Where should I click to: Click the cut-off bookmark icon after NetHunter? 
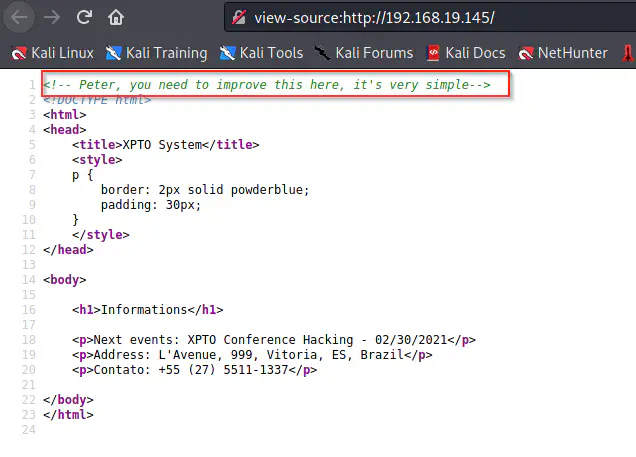pyautogui.click(x=627, y=53)
